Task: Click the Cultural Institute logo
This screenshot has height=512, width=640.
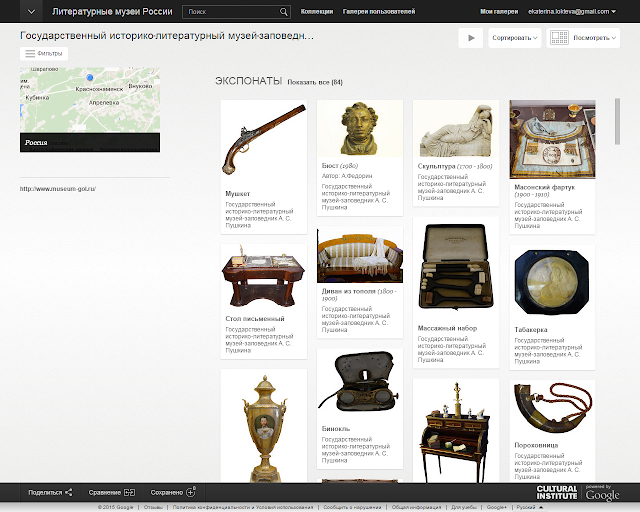Action: pos(557,492)
